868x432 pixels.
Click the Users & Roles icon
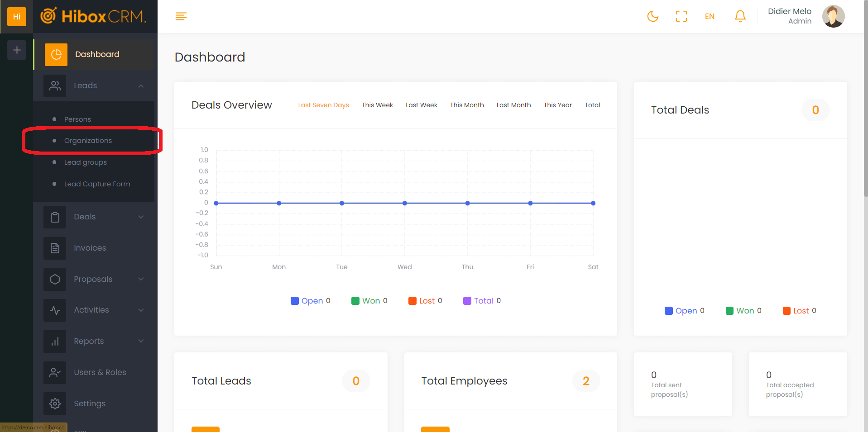tap(55, 372)
